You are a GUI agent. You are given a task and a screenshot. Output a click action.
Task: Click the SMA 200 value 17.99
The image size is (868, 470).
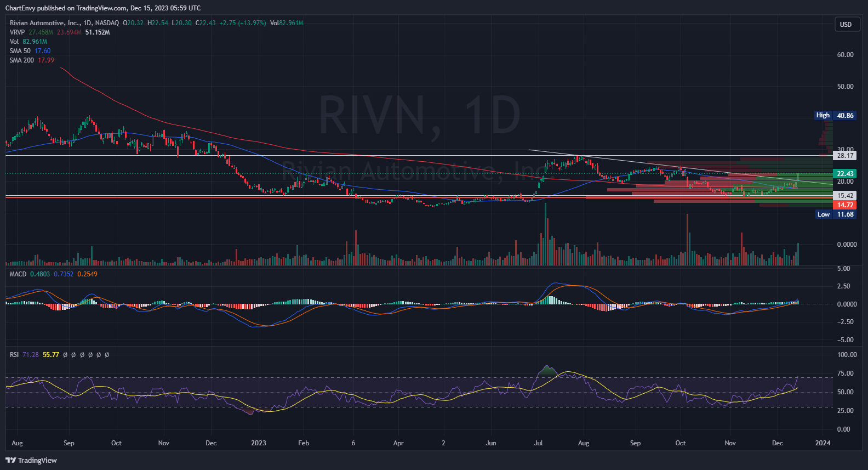click(46, 60)
